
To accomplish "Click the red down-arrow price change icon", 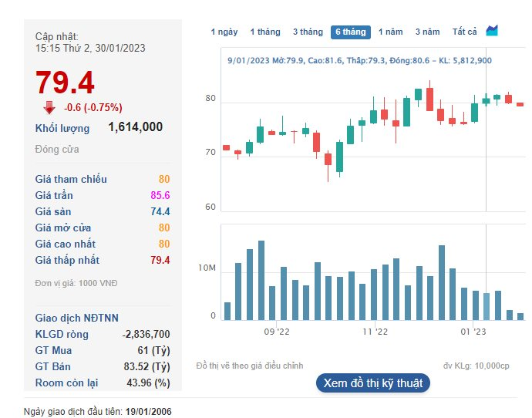I will coord(49,107).
